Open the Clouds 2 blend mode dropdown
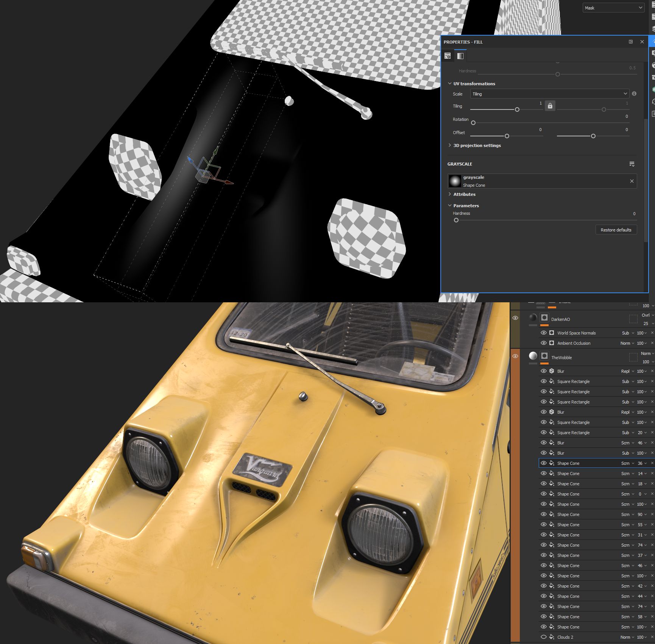 pos(628,637)
